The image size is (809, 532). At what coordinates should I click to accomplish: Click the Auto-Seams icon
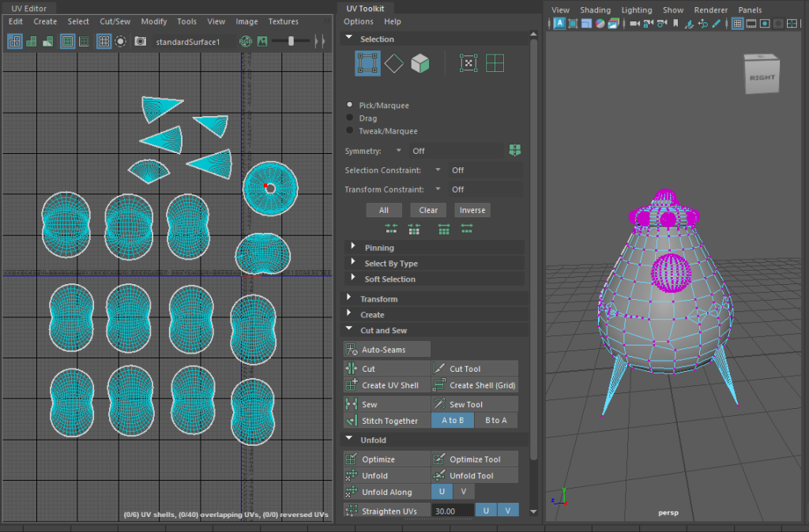pyautogui.click(x=352, y=350)
